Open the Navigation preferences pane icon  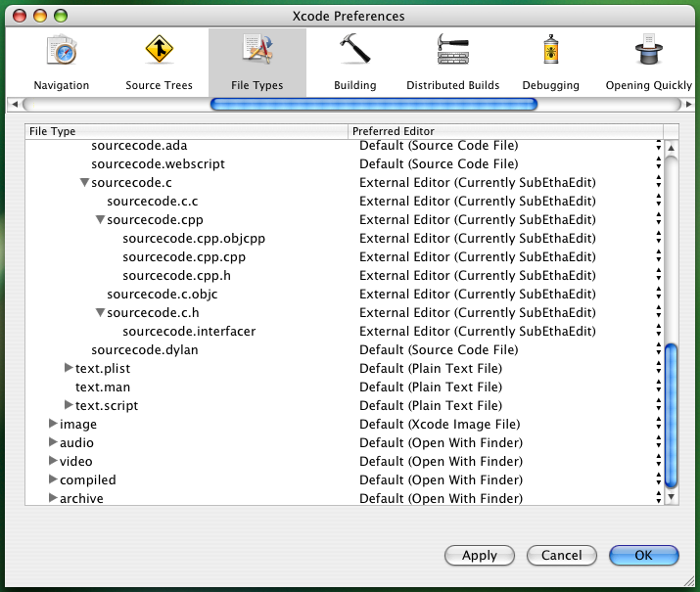click(62, 51)
